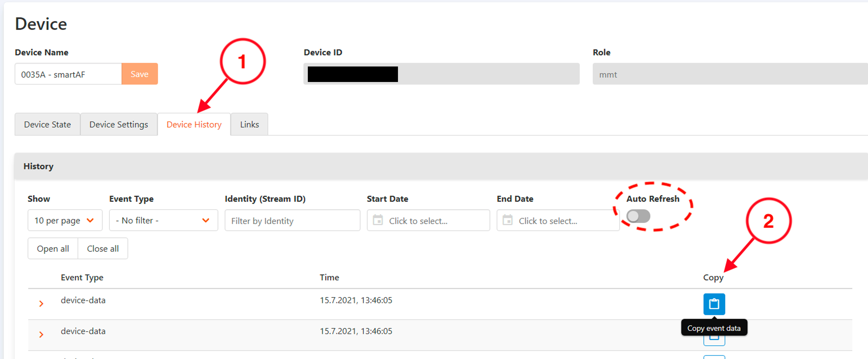The width and height of the screenshot is (868, 359).
Task: Go to the Links tab
Action: 249,124
